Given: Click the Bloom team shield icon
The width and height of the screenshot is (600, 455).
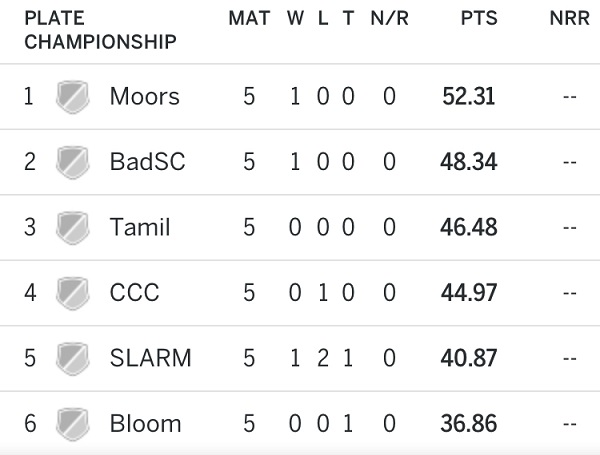Looking at the screenshot, I should 73,424.
